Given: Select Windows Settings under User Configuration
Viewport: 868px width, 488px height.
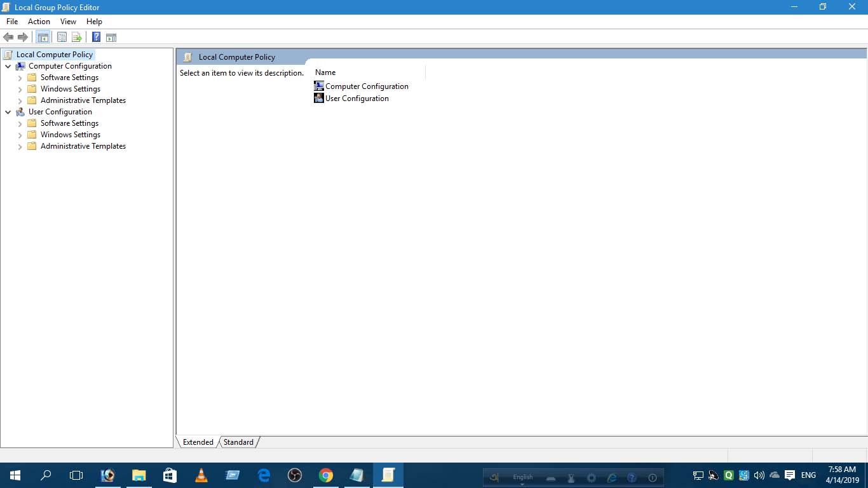Looking at the screenshot, I should coord(71,135).
